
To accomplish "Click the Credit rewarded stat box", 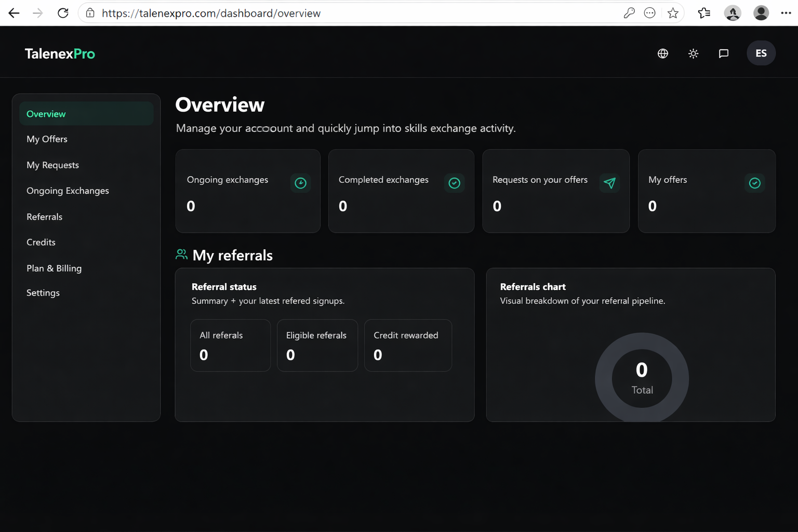I will [408, 345].
